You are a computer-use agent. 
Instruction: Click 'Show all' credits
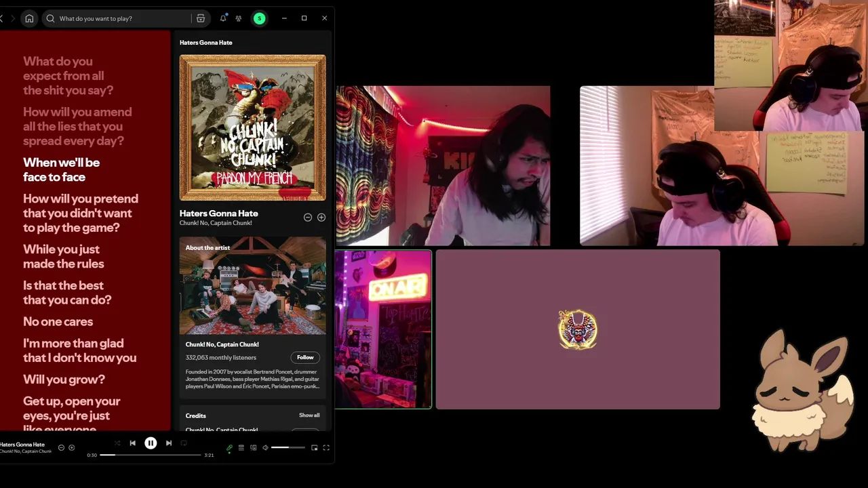(309, 415)
